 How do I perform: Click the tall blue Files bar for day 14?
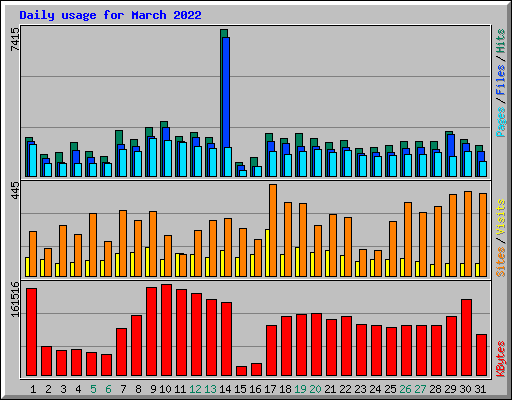[x=226, y=93]
